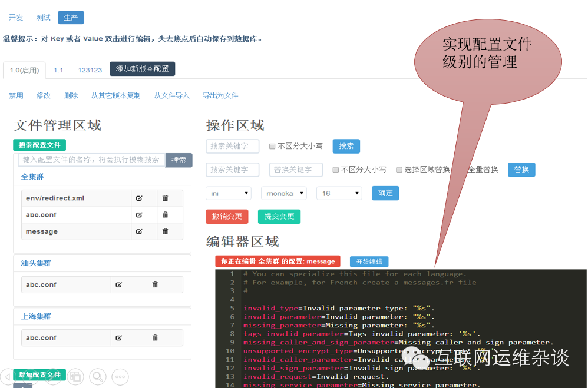
Task: Check the 选择区域替换 option
Action: 399,169
